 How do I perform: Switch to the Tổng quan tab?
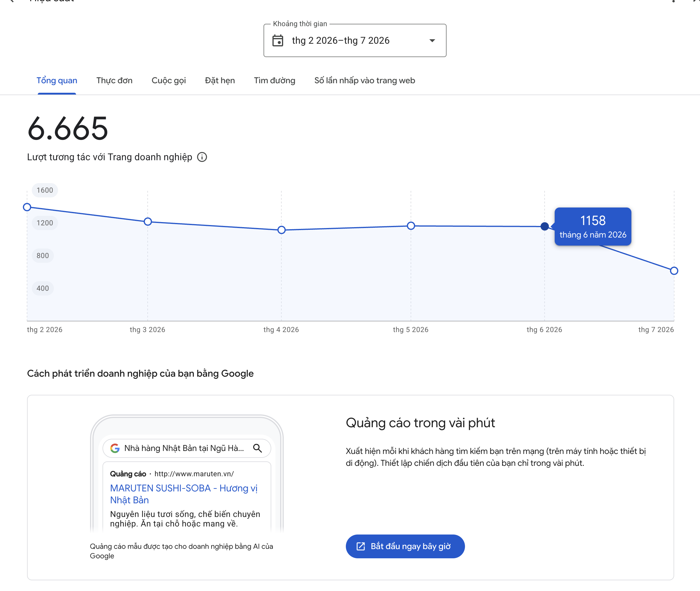[x=57, y=80]
